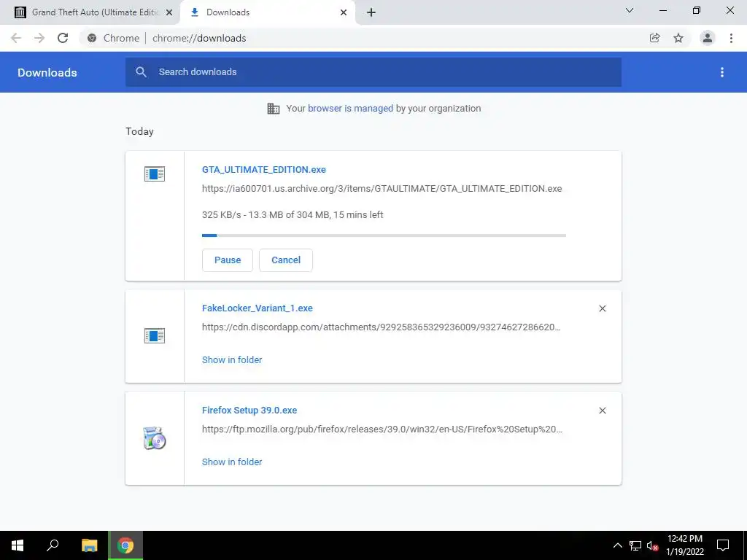This screenshot has height=560, width=747.
Task: Bookmark this page with star icon
Action: 678,38
